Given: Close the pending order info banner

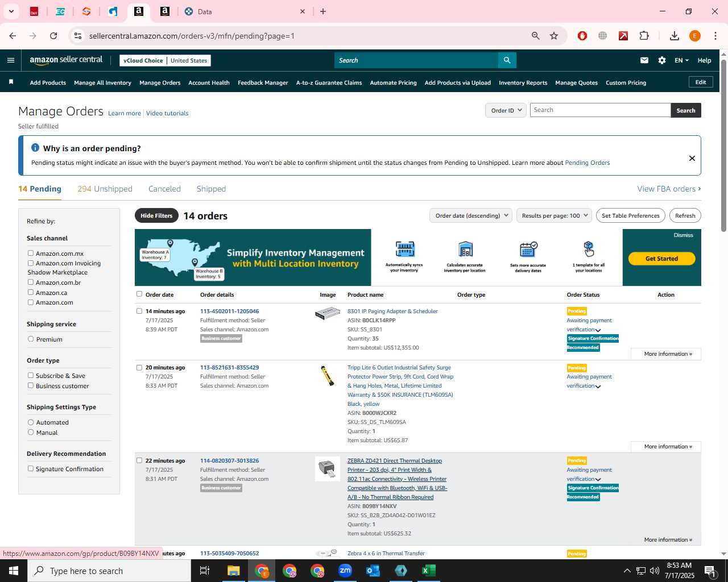Looking at the screenshot, I should [692, 158].
